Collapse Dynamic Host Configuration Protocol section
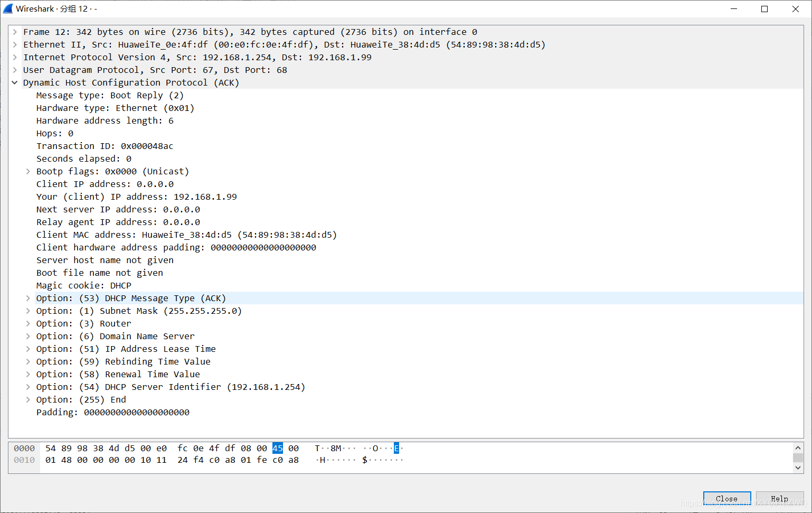The width and height of the screenshot is (812, 513). [15, 82]
